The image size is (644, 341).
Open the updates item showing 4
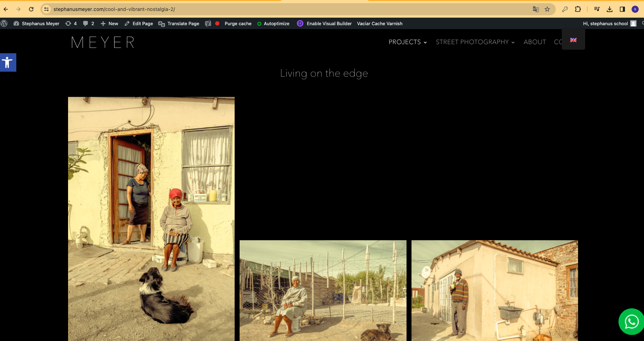coord(71,23)
